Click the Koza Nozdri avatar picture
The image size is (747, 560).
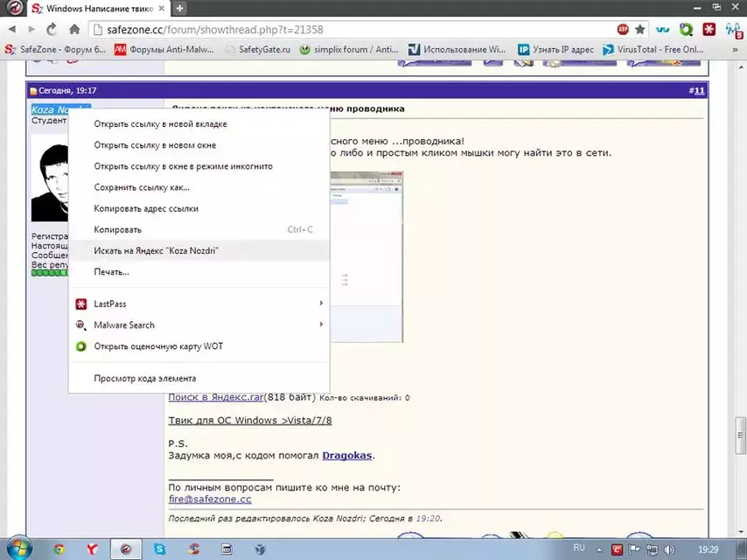click(50, 178)
